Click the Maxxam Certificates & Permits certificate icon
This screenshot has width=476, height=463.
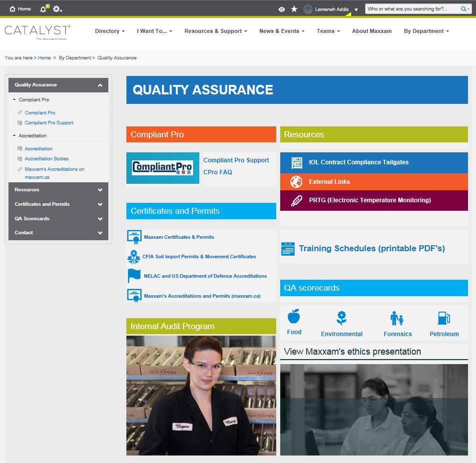134,237
